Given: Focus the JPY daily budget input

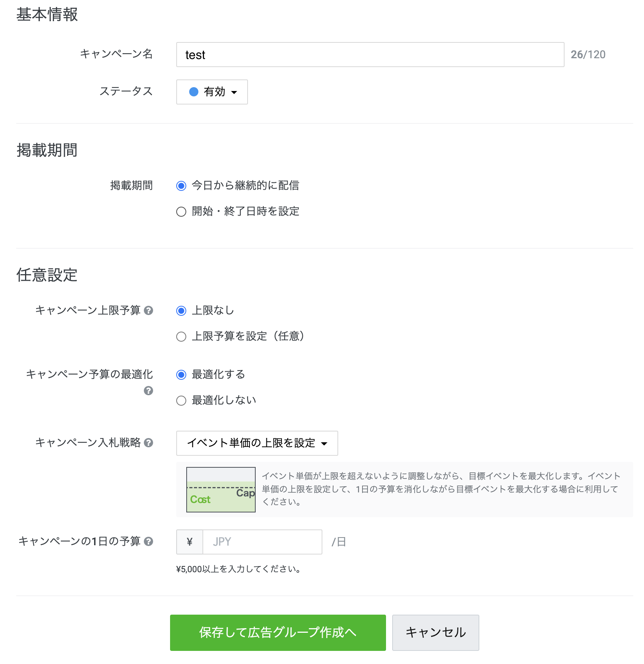Looking at the screenshot, I should 262,542.
